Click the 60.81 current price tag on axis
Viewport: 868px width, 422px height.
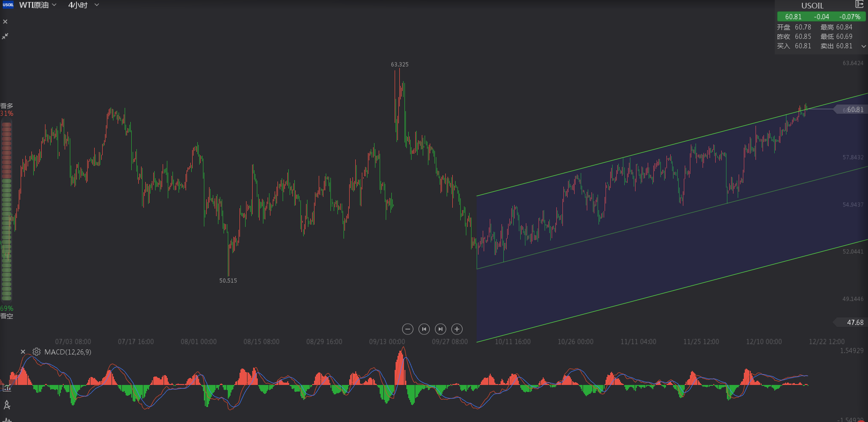(854, 110)
